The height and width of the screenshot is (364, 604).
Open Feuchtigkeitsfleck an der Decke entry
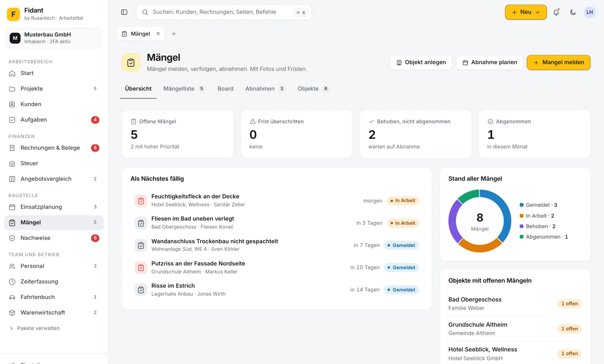[277, 201]
